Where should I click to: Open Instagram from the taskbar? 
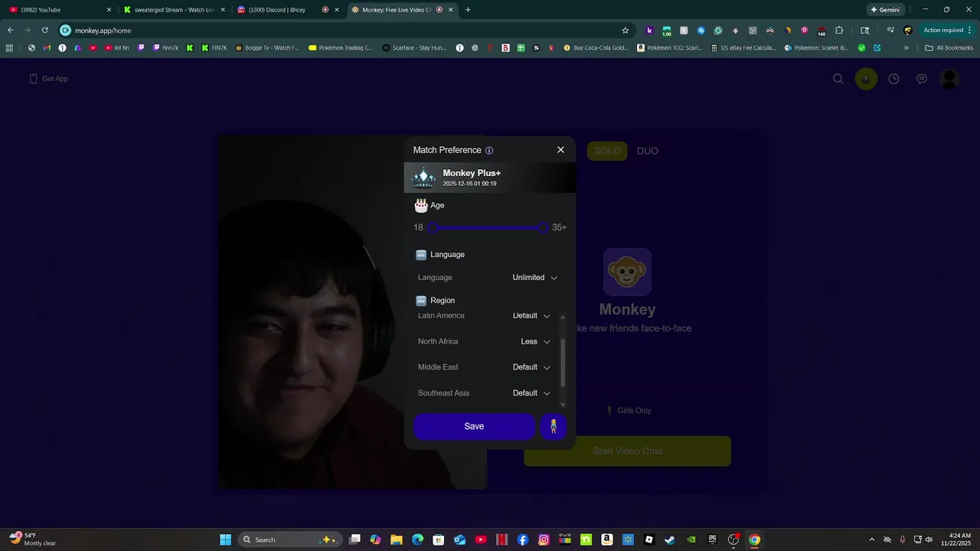(x=544, y=540)
